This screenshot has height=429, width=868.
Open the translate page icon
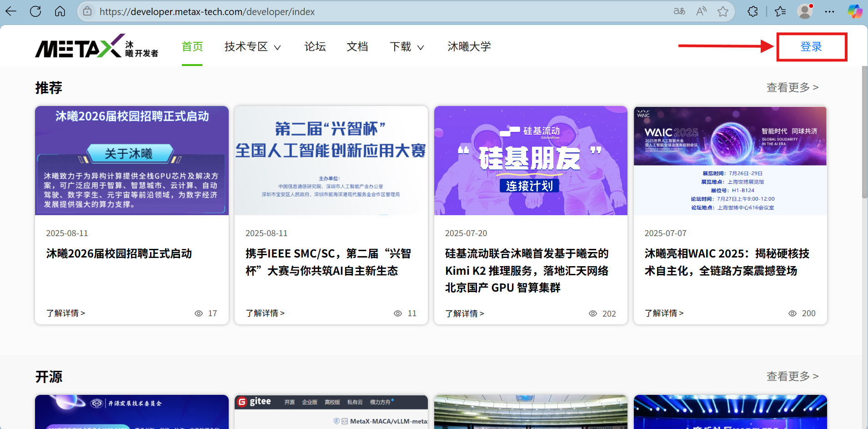679,11
